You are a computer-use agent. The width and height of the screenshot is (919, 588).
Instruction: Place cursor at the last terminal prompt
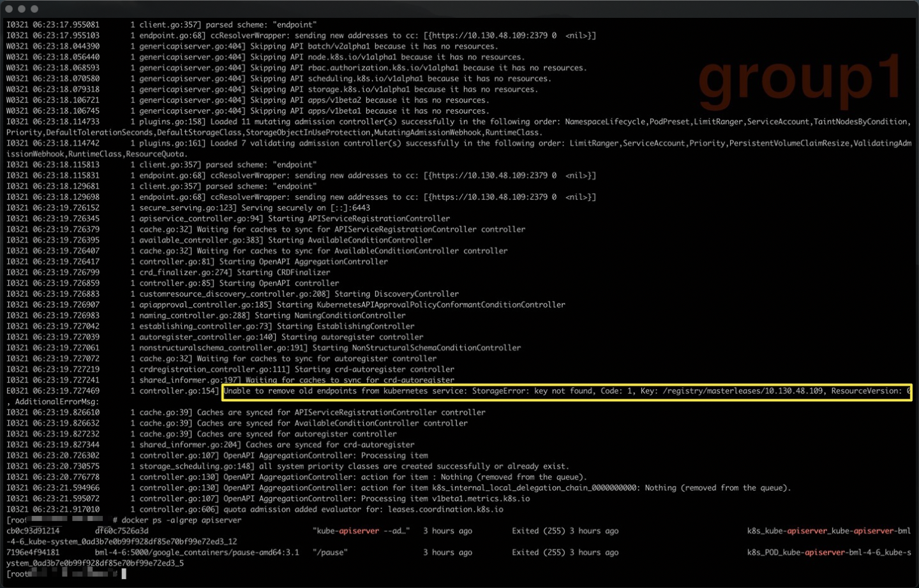[124, 574]
